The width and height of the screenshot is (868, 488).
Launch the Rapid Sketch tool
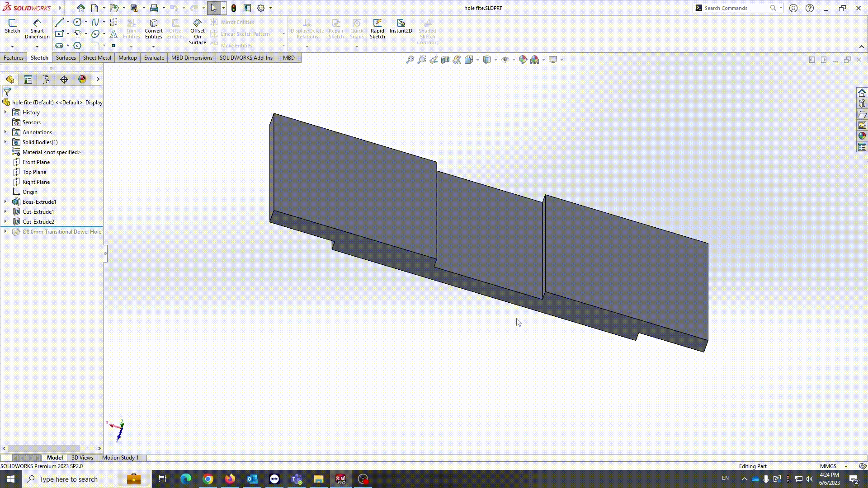click(377, 29)
